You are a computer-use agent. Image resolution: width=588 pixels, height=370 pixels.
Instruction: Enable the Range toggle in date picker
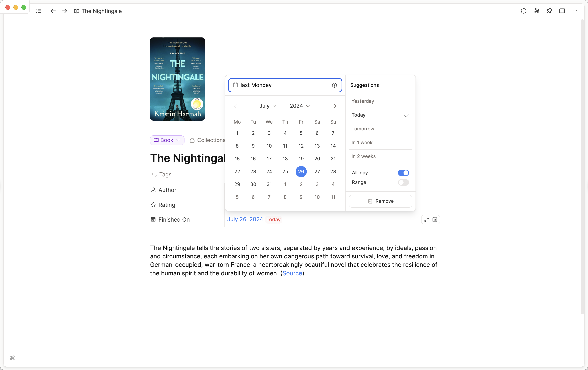pyautogui.click(x=403, y=182)
